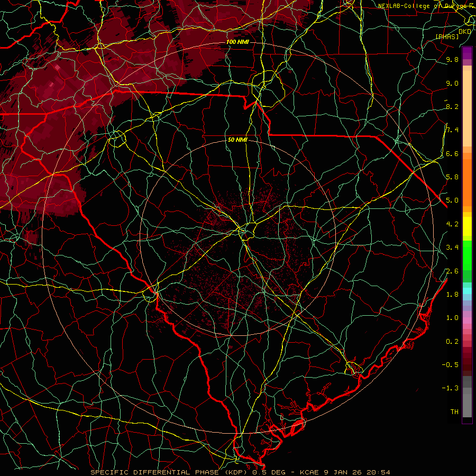Image resolution: width=476 pixels, height=476 pixels.
Task: Click the -0.5 value on the color scale
Action: tap(451, 365)
